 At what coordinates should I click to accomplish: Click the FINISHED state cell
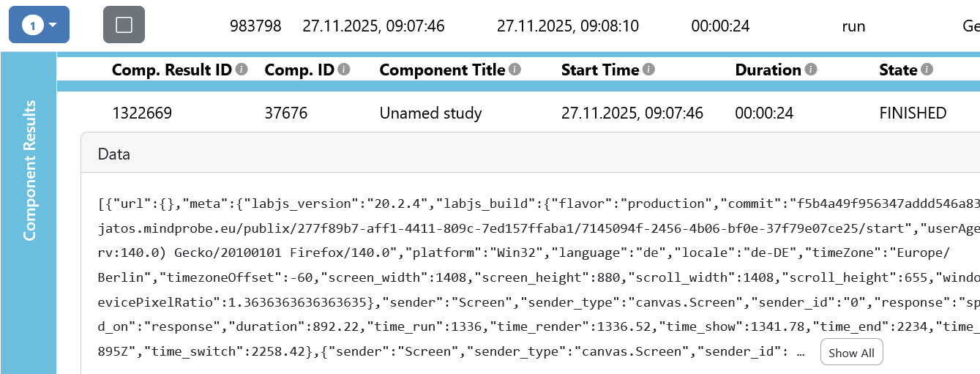coord(913,113)
